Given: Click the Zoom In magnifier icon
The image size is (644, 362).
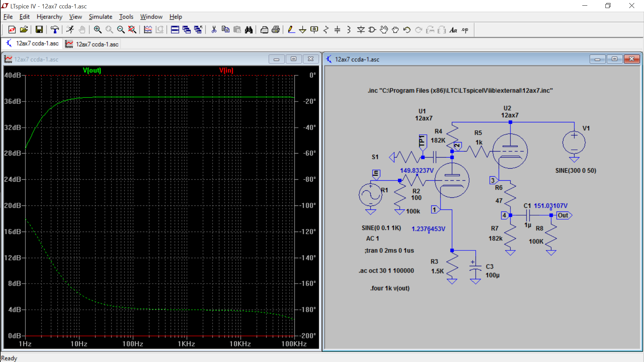Looking at the screenshot, I should 98,30.
